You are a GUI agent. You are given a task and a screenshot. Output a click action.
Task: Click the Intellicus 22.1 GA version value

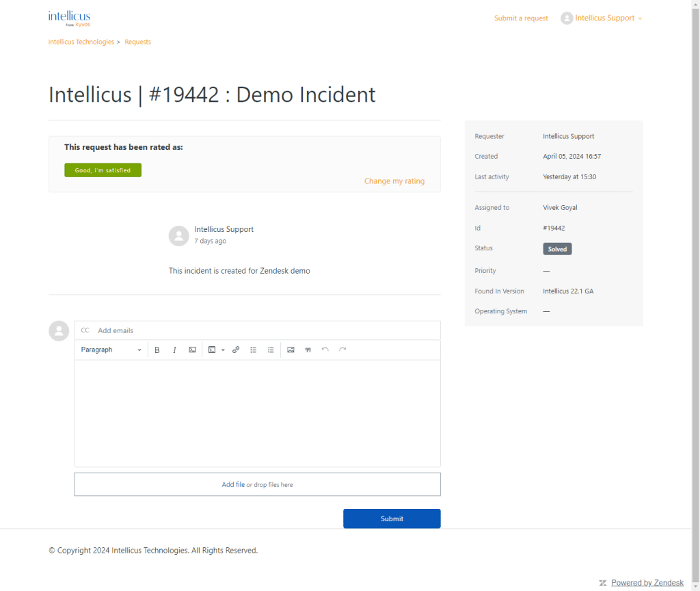click(x=568, y=291)
